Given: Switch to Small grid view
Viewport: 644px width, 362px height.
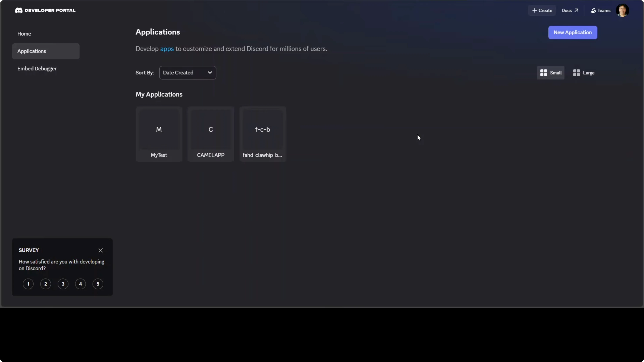Looking at the screenshot, I should click(x=551, y=73).
